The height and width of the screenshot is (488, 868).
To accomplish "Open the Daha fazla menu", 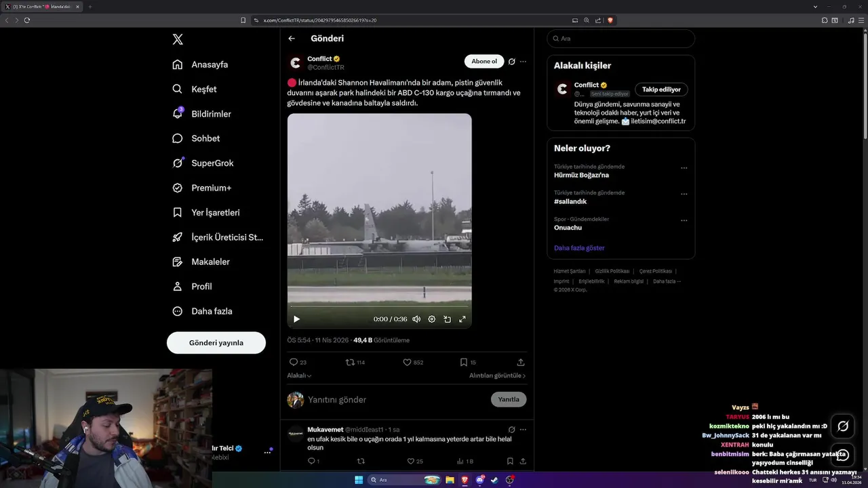I will [x=202, y=311].
